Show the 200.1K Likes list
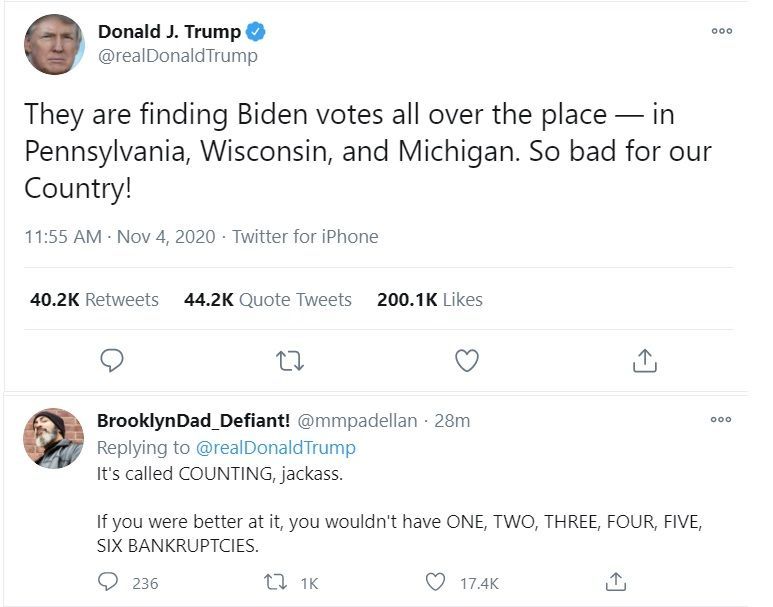 click(x=430, y=299)
